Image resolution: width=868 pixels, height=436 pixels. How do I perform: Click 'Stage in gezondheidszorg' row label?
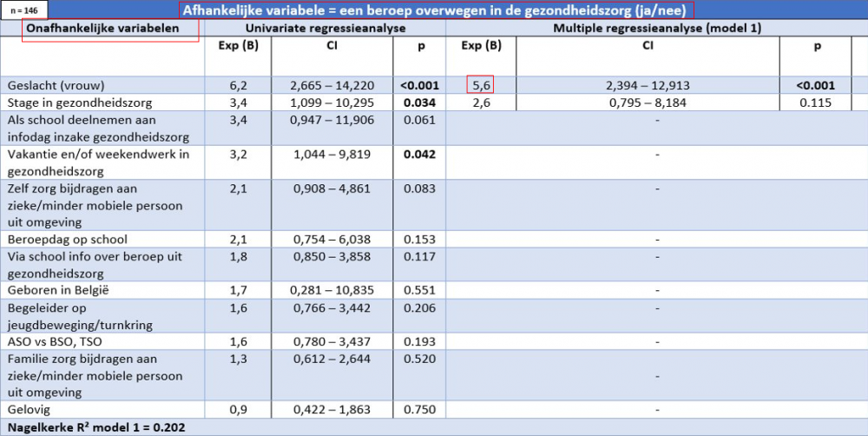[x=80, y=102]
